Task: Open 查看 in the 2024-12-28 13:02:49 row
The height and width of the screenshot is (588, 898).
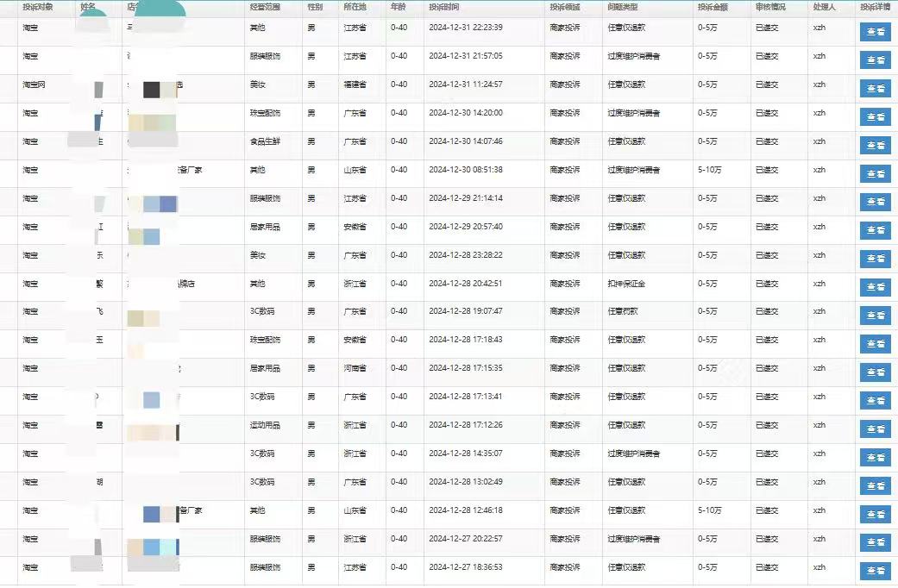Action: 875,486
